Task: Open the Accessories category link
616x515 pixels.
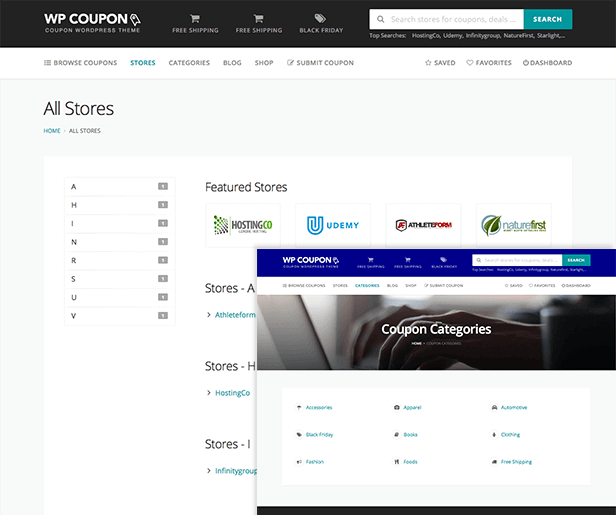Action: (x=319, y=408)
